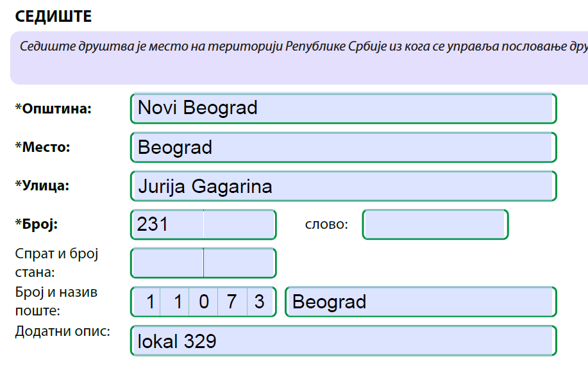
Task: Click the postal code cell showing 0
Action: tap(204, 301)
